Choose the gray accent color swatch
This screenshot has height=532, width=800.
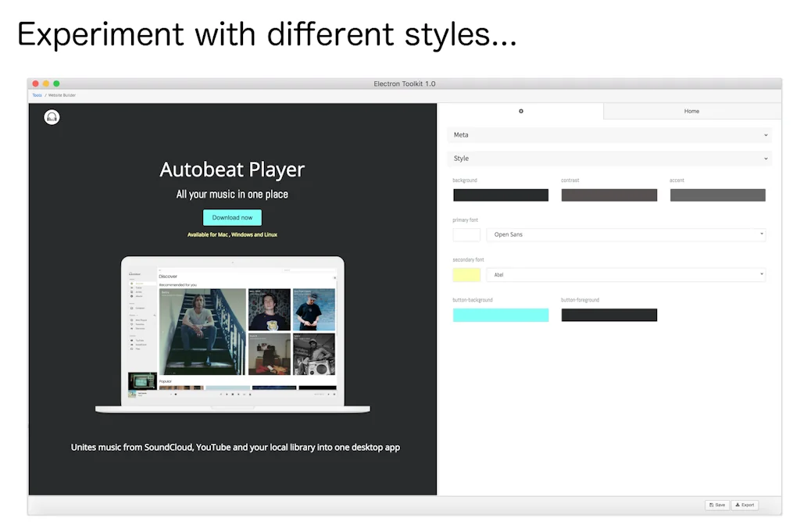click(717, 195)
